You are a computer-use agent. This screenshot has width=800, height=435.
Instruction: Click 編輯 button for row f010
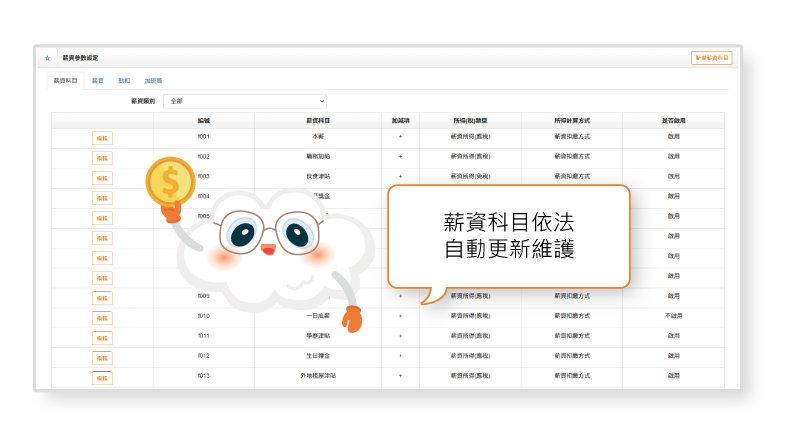[x=103, y=318]
